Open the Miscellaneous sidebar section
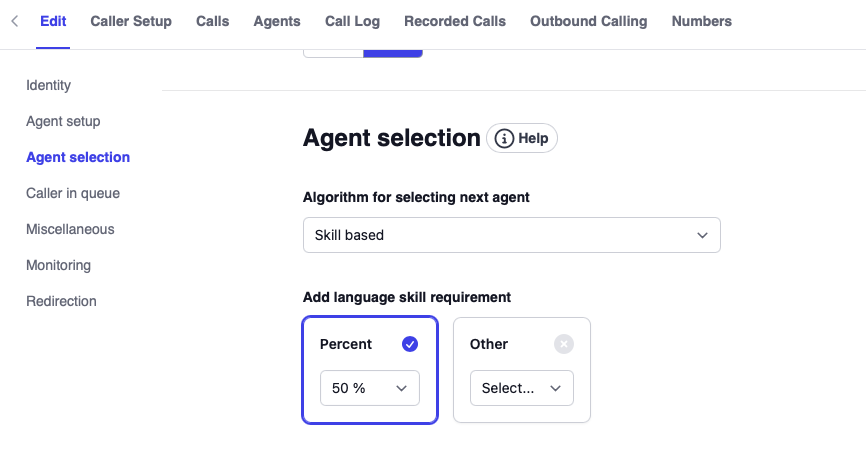The image size is (866, 460). 70,229
